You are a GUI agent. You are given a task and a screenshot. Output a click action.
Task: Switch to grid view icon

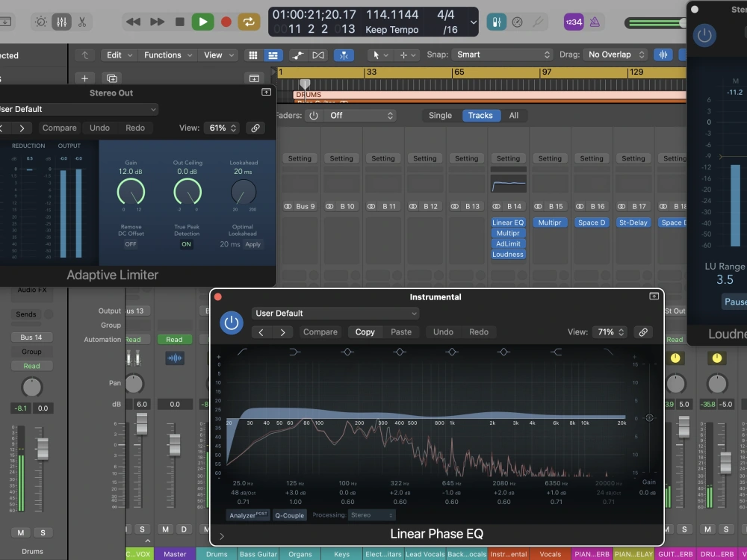[253, 55]
